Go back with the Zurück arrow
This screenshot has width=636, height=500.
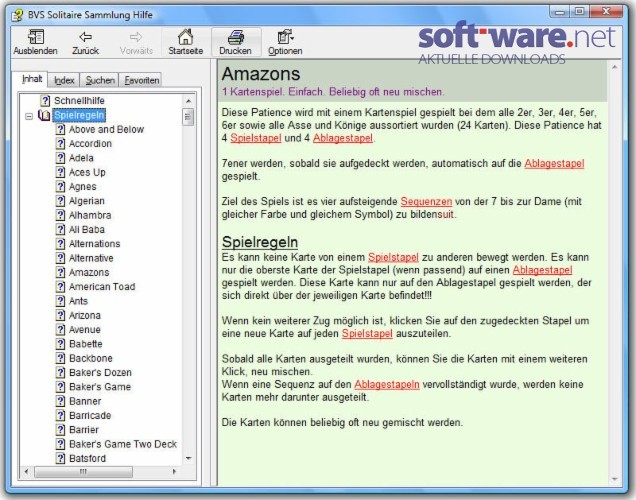click(85, 37)
